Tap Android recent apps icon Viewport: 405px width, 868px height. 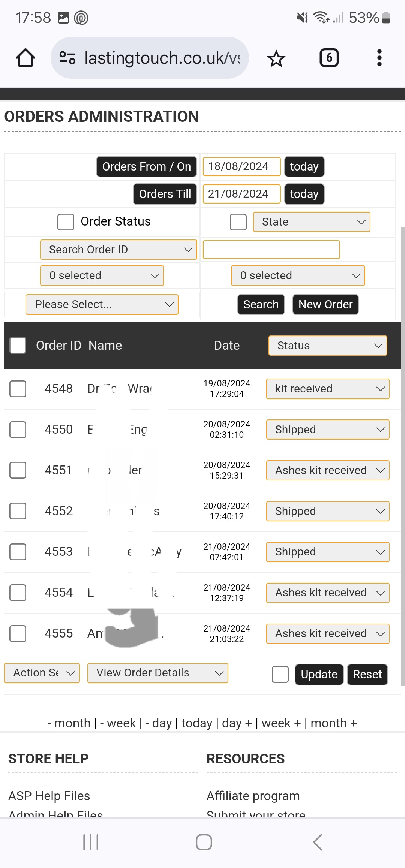tap(91, 842)
